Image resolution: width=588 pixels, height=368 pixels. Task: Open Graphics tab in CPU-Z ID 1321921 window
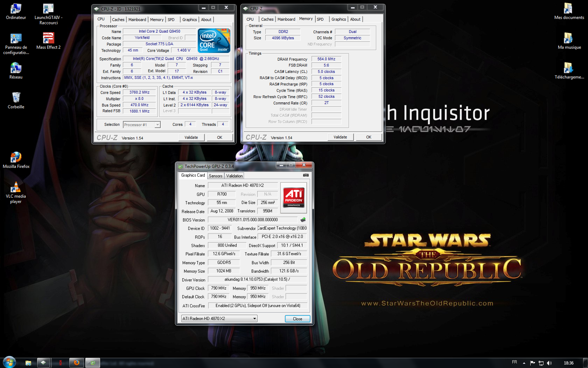pos(190,20)
